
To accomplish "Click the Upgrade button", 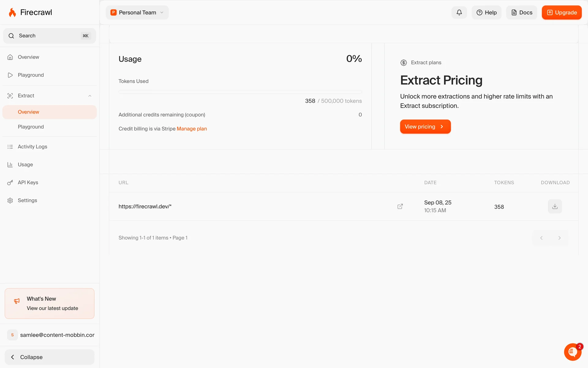I will tap(561, 13).
